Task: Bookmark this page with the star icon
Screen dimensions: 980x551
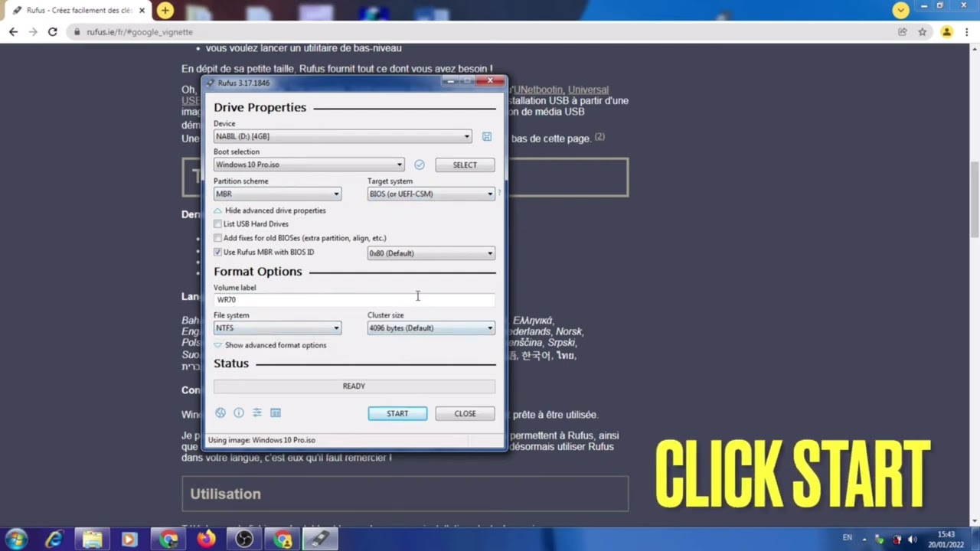Action: click(x=923, y=32)
